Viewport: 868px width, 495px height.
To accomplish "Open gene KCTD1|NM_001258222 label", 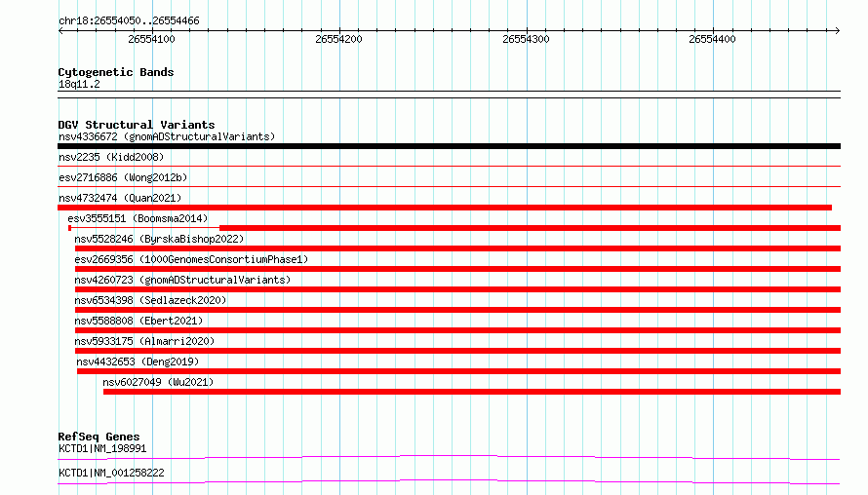I will (111, 473).
